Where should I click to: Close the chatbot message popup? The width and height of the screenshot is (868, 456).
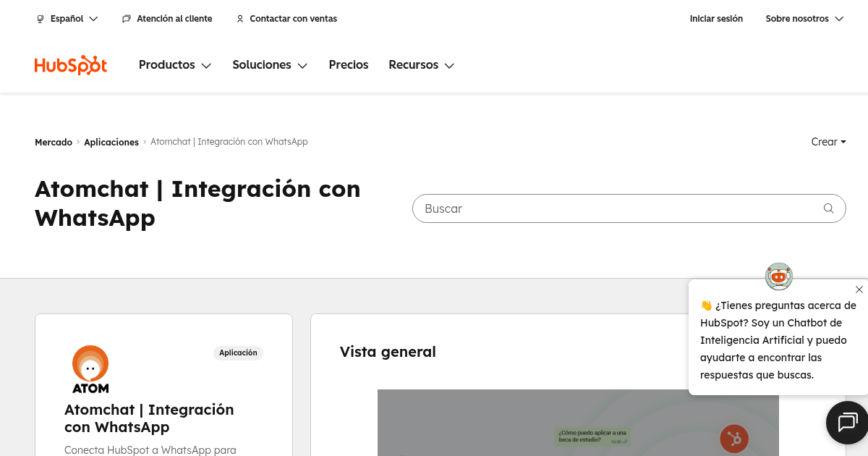click(x=859, y=290)
